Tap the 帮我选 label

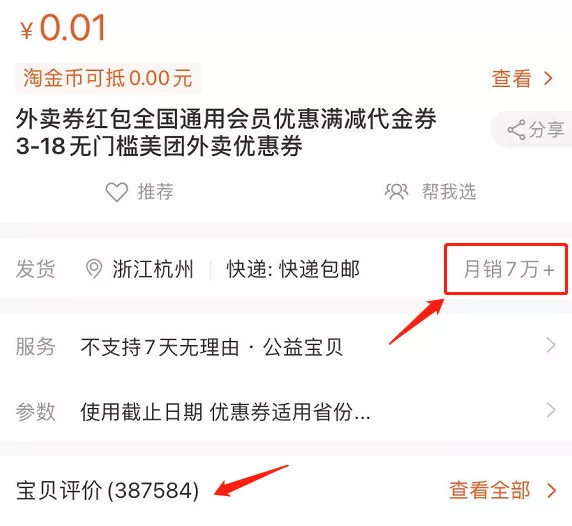pyautogui.click(x=449, y=192)
